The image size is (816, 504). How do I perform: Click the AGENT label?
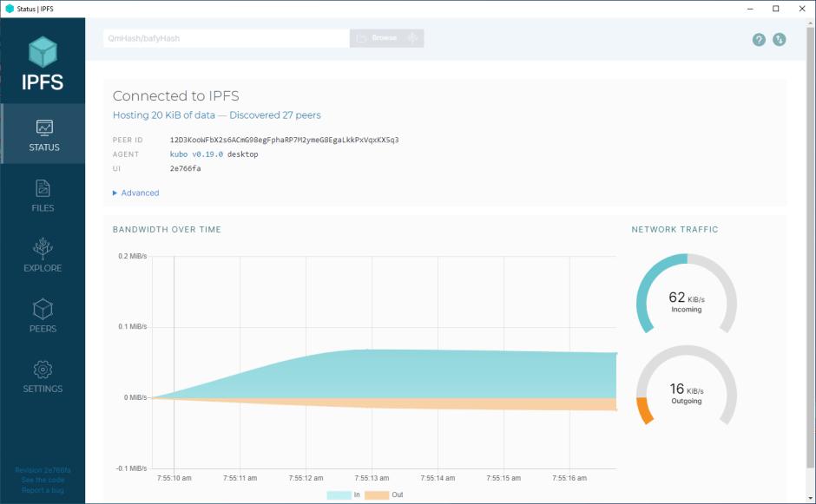(x=125, y=154)
